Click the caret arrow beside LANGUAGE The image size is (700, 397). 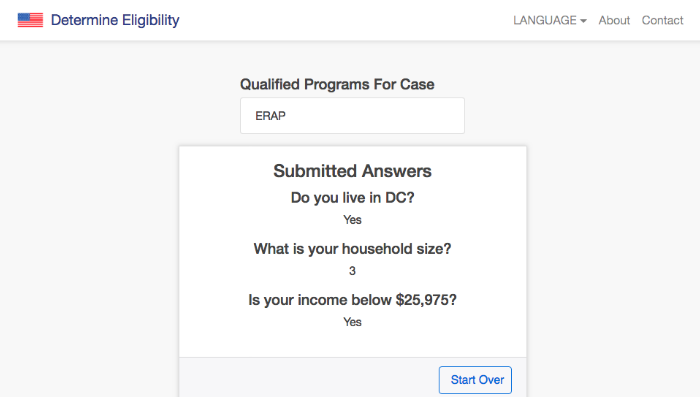(583, 21)
